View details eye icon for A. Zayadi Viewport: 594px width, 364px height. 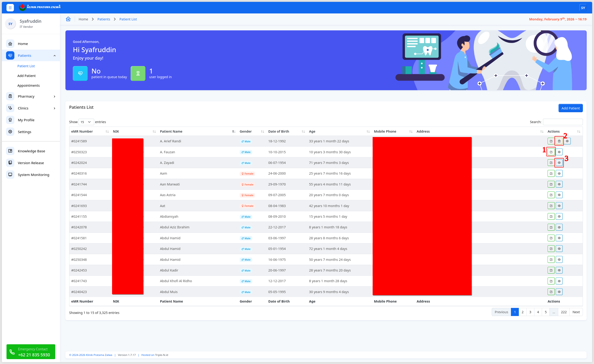(x=559, y=163)
